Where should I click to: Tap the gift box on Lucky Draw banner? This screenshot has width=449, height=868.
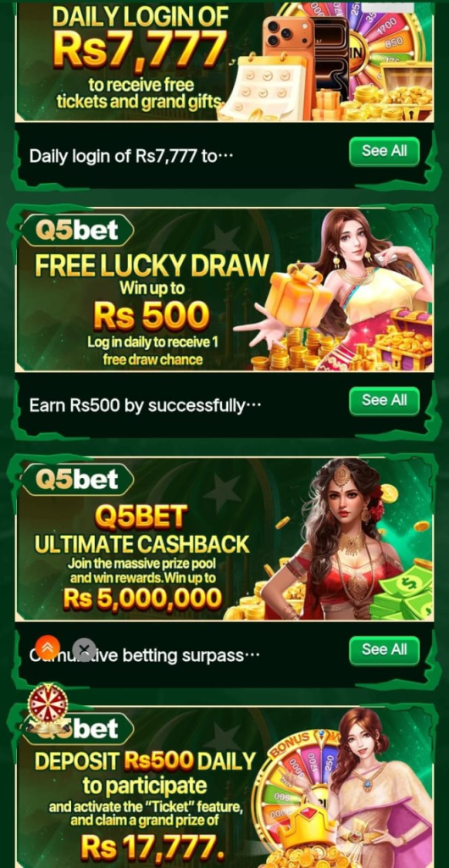point(297,297)
